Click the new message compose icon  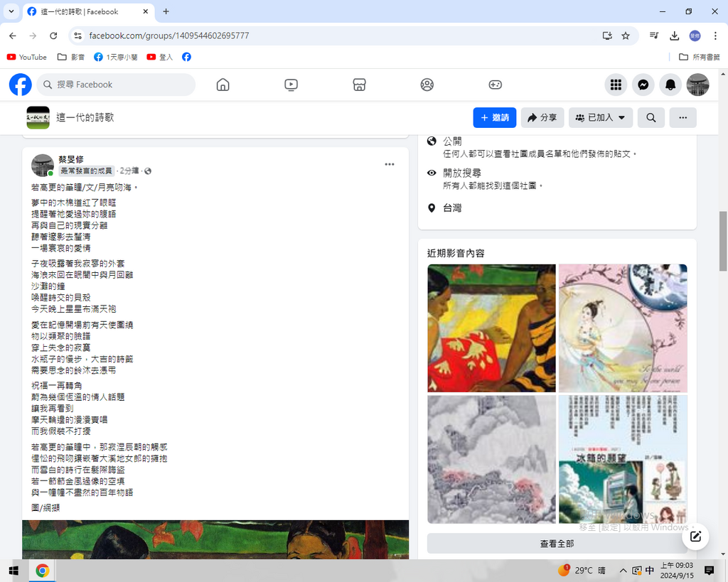695,537
